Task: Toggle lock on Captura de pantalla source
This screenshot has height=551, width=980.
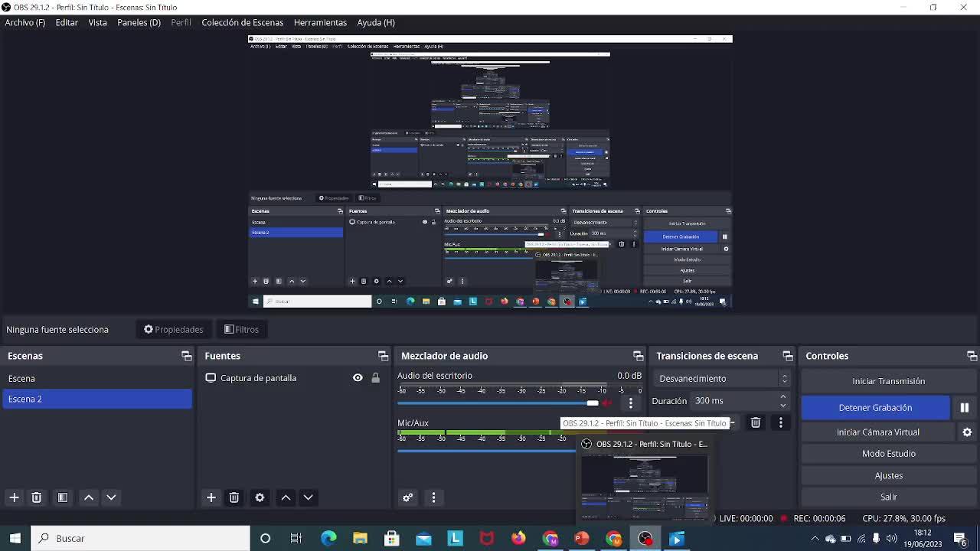Action: tap(375, 378)
